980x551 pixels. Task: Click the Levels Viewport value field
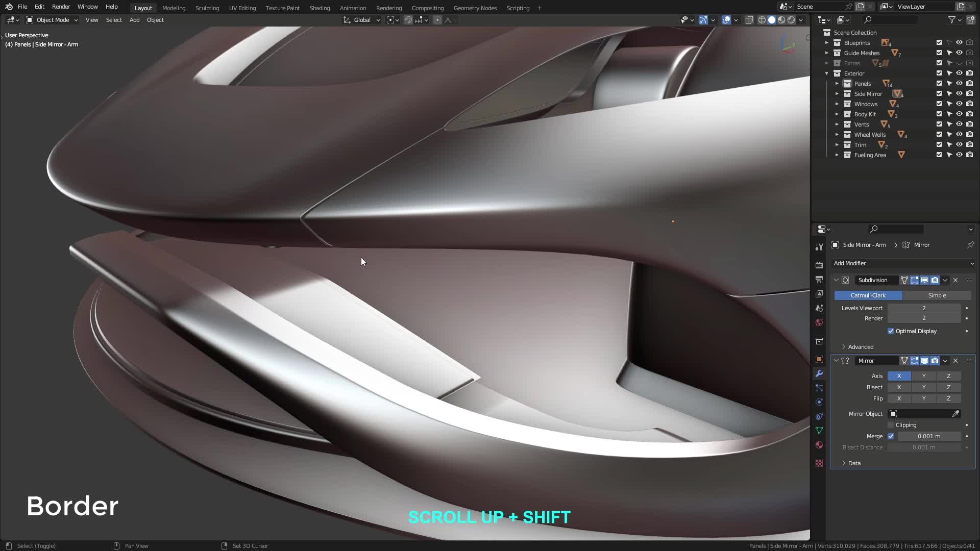pos(924,308)
